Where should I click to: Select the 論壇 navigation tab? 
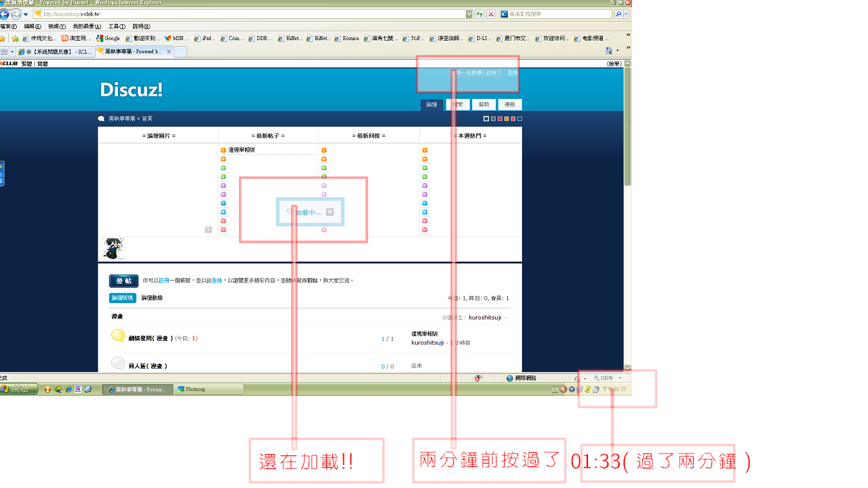432,104
